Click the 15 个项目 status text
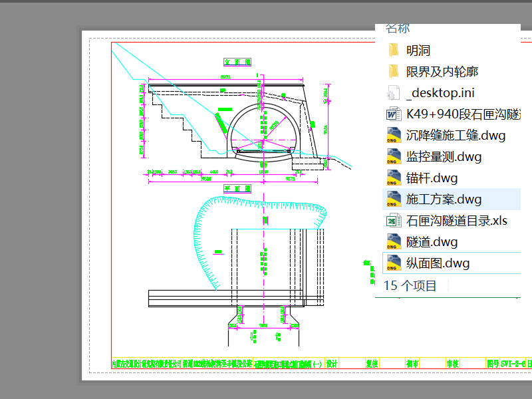Image resolution: width=532 pixels, height=399 pixels. (410, 286)
